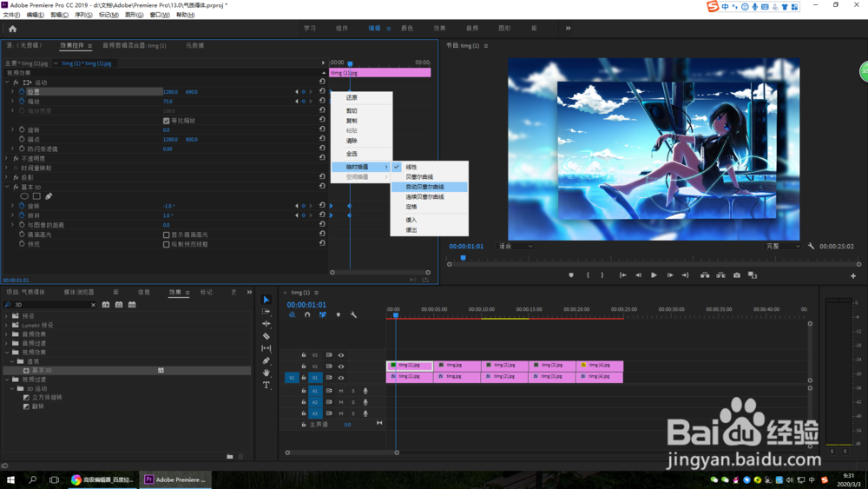The height and width of the screenshot is (489, 868).
Task: Show more workspaces chevron
Action: point(568,29)
